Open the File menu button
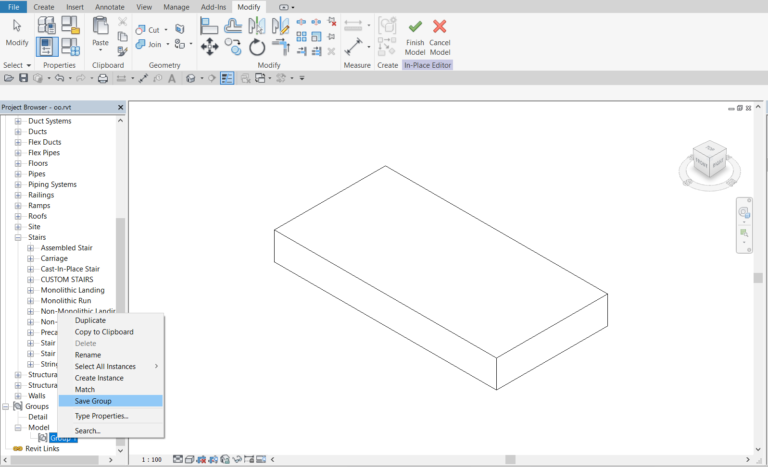The height and width of the screenshot is (467, 768). (14, 7)
